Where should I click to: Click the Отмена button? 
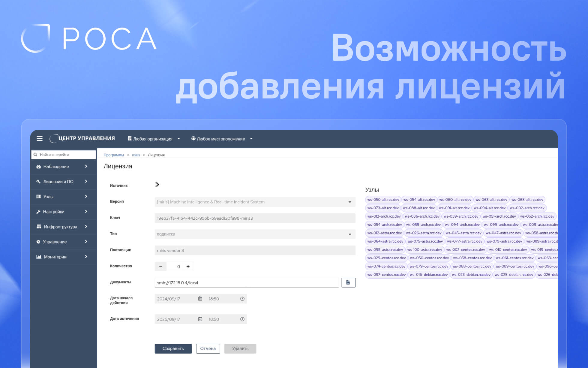pyautogui.click(x=208, y=348)
